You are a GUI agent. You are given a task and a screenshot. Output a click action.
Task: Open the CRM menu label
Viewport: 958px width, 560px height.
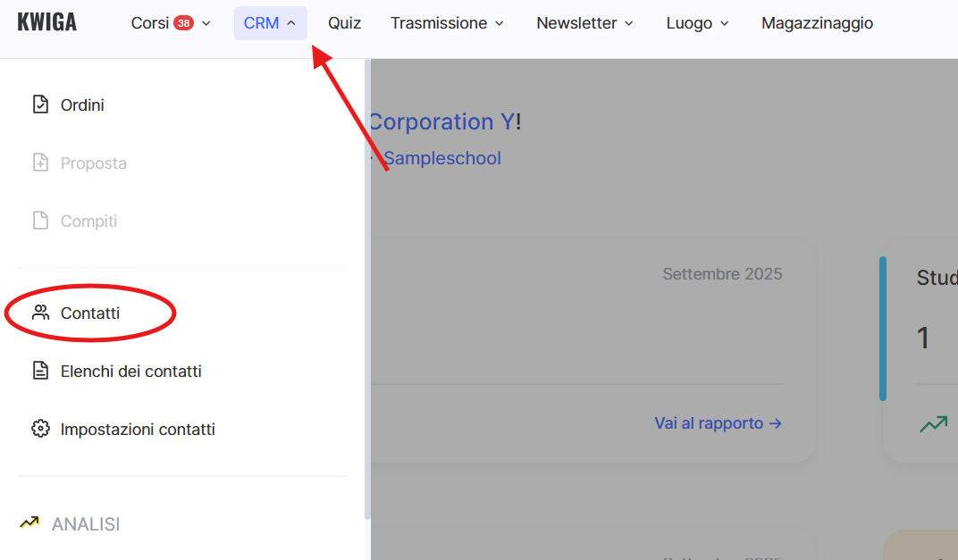coord(261,23)
